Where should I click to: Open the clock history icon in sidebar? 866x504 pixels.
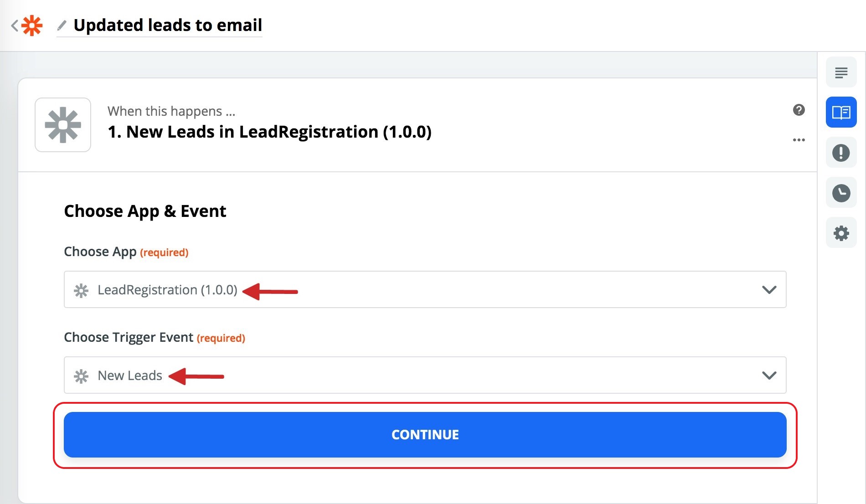pyautogui.click(x=841, y=193)
